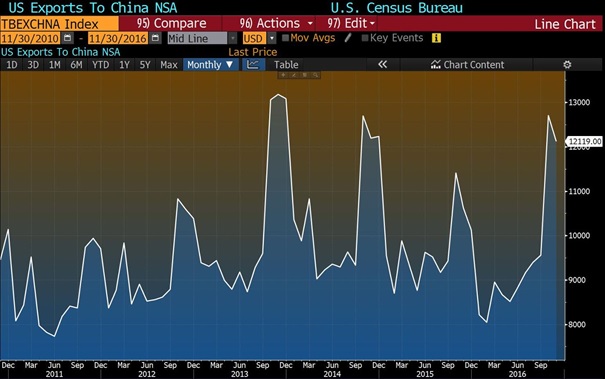The height and width of the screenshot is (379, 605).
Task: Click the Line Chart title label
Action: [x=565, y=24]
